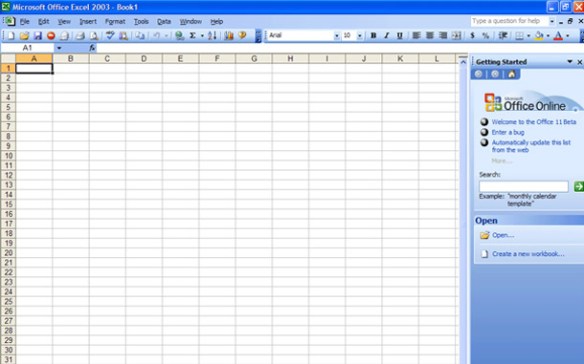Apply Bold formatting
This screenshot has height=364, width=584.
pyautogui.click(x=373, y=35)
